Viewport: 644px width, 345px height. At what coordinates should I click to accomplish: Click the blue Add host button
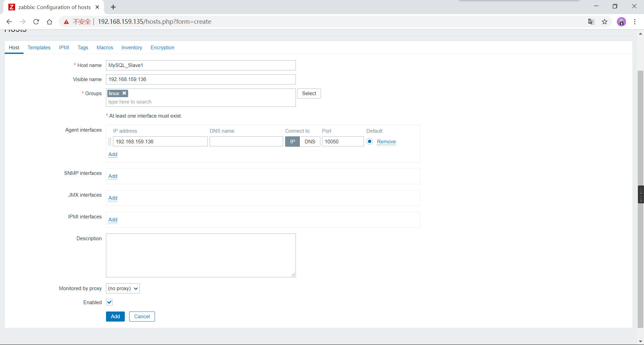[115, 317]
